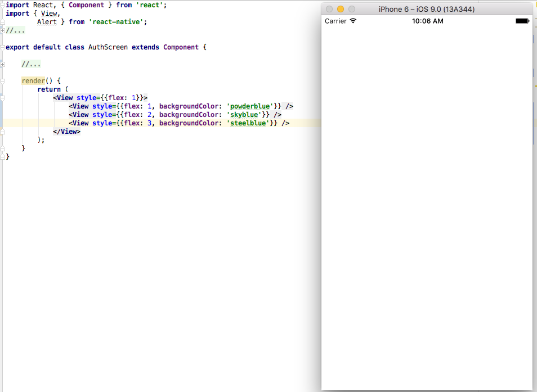Click the blank white screen of the iPhone simulator
This screenshot has width=537, height=392.
(x=427, y=209)
